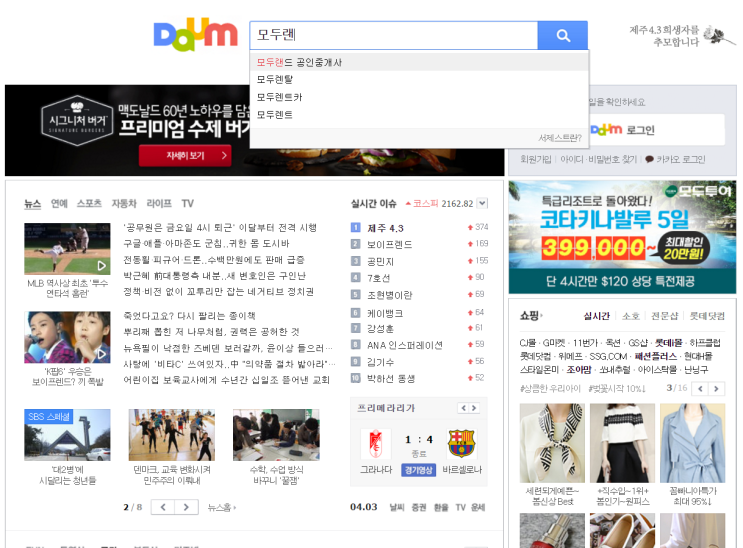This screenshot has width=743, height=548.
Task: Show next Primera Liga match
Action: tap(473, 408)
